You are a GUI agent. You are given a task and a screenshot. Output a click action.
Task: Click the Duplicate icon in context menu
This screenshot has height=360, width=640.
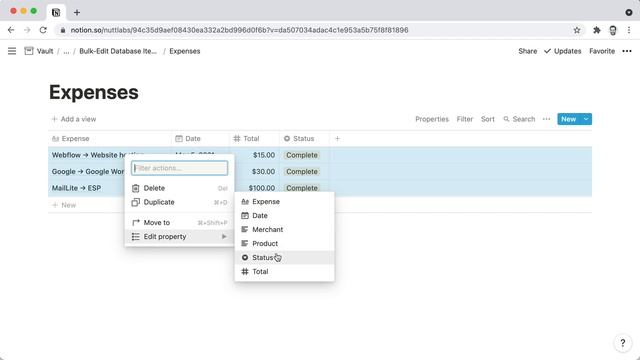pos(136,202)
